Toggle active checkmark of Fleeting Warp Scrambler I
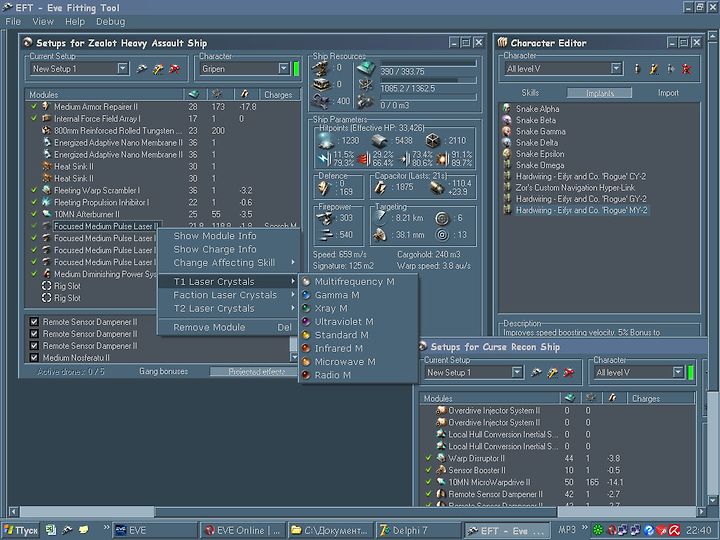The image size is (720, 540). pyautogui.click(x=34, y=190)
